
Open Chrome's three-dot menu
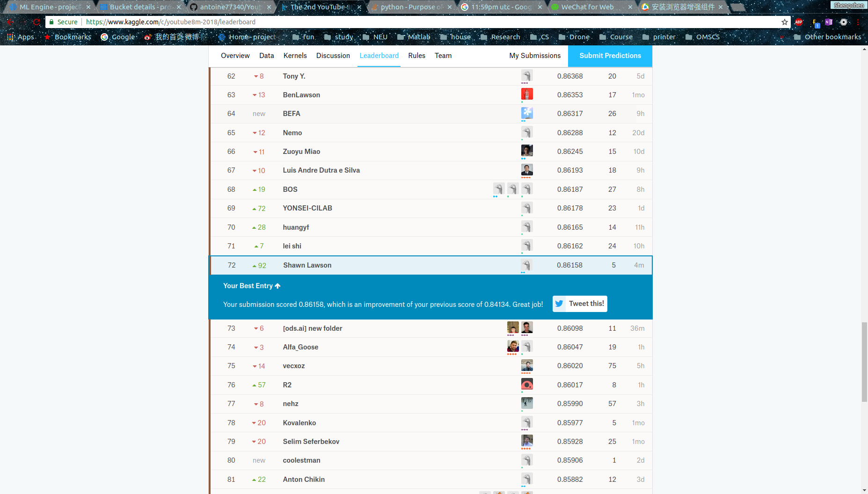click(858, 22)
